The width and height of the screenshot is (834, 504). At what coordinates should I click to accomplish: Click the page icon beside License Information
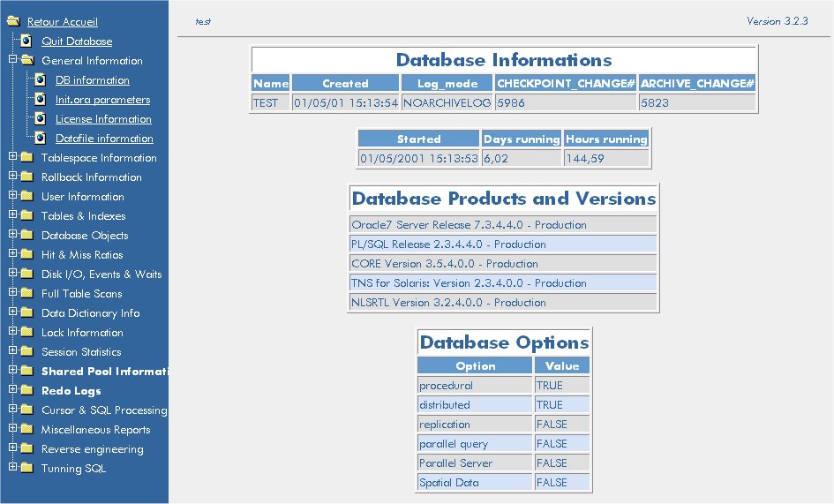(40, 119)
